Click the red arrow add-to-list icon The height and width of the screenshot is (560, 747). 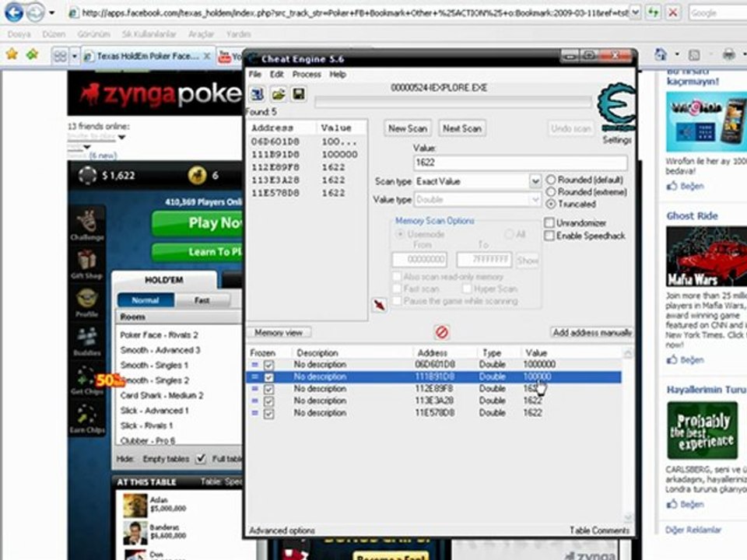(379, 305)
